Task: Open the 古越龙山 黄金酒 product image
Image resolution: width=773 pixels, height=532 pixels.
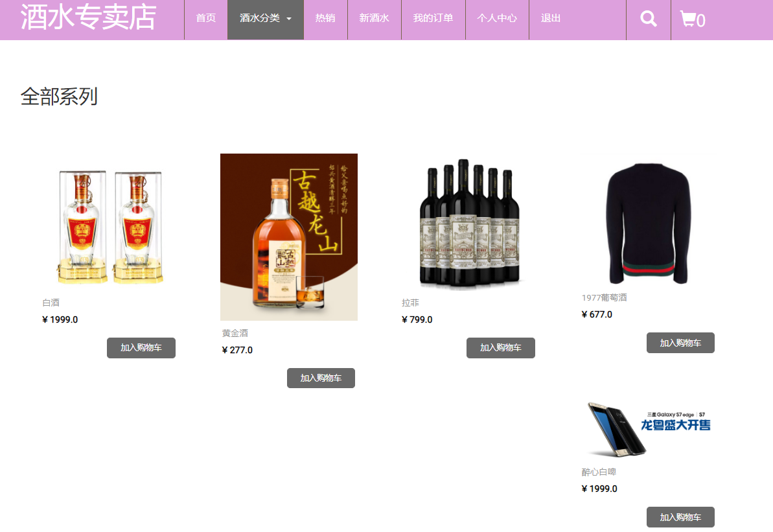Action: coord(289,237)
